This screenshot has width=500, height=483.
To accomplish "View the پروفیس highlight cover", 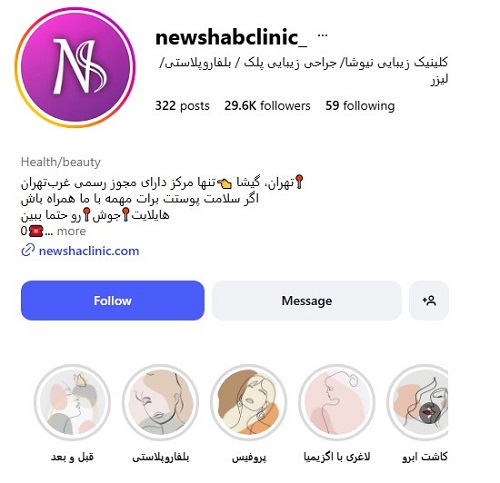I will tap(249, 402).
